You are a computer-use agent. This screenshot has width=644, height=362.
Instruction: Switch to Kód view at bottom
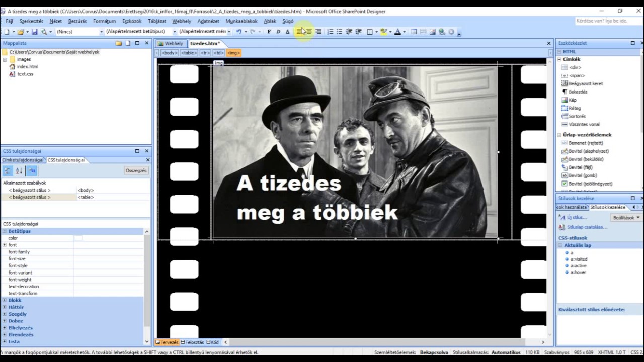point(212,342)
